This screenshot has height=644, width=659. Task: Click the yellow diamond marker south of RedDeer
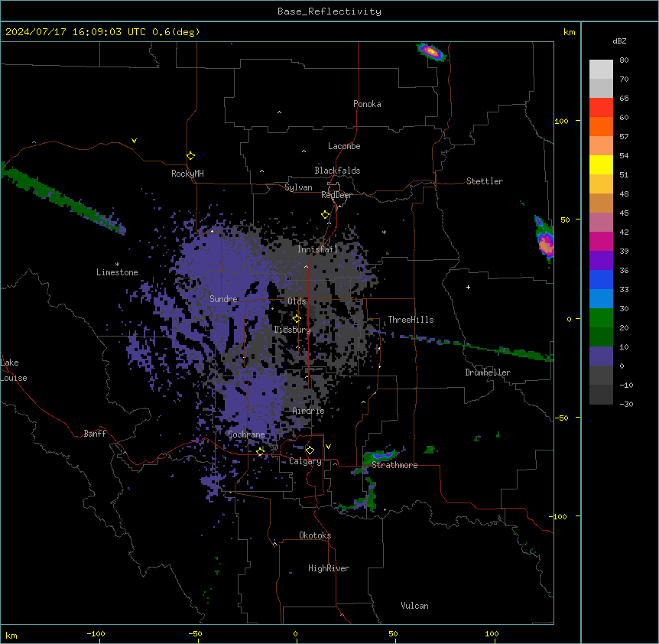(326, 215)
